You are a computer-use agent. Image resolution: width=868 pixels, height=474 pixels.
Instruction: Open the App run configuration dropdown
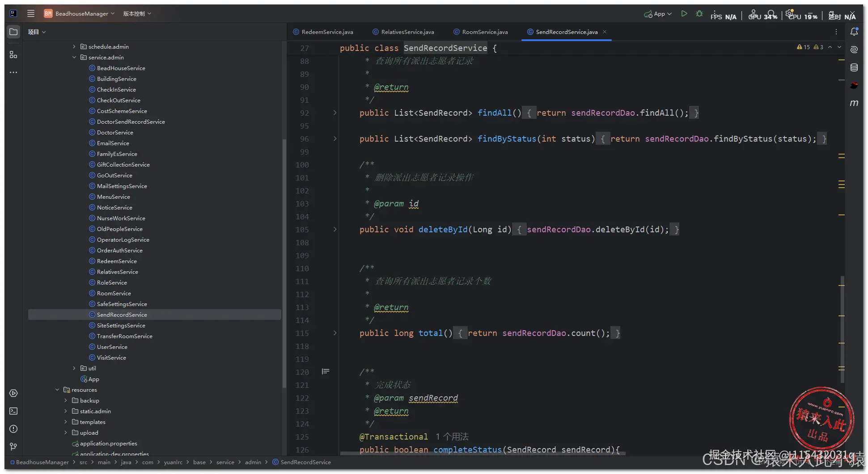[x=658, y=14]
